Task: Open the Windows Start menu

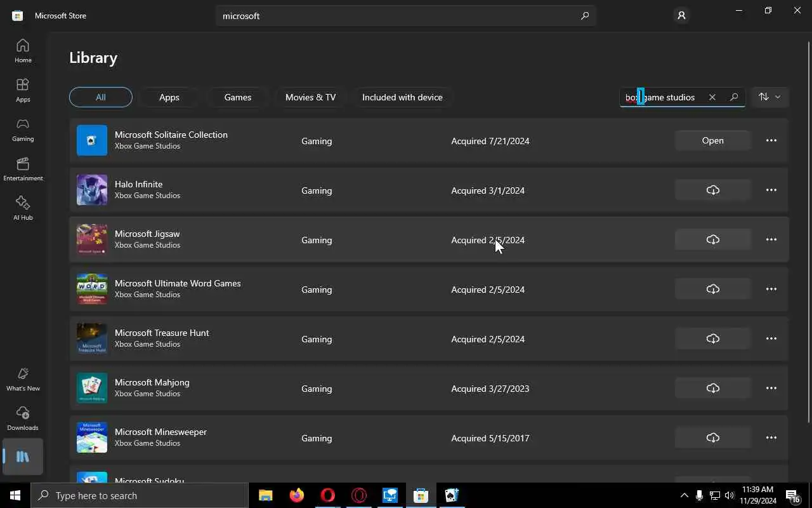Action: pyautogui.click(x=15, y=495)
